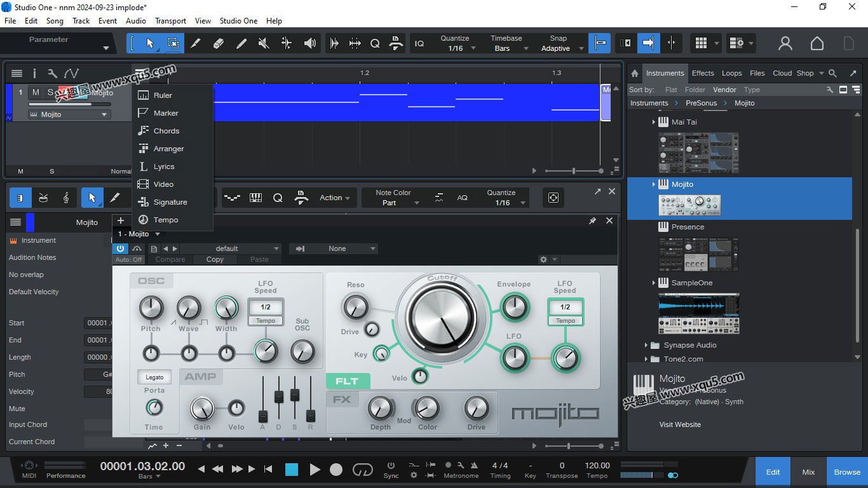Select the Mute tool in the top toolbar
Image resolution: width=868 pixels, height=488 pixels.
264,43
